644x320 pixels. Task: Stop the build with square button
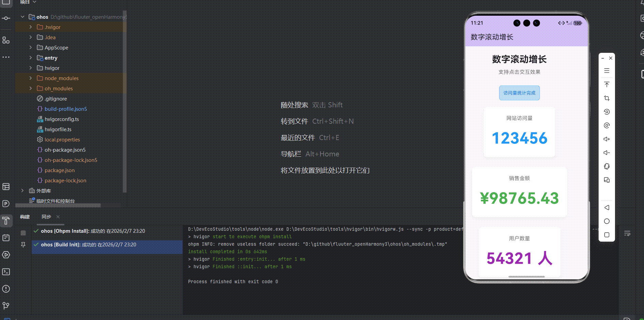coord(23,233)
